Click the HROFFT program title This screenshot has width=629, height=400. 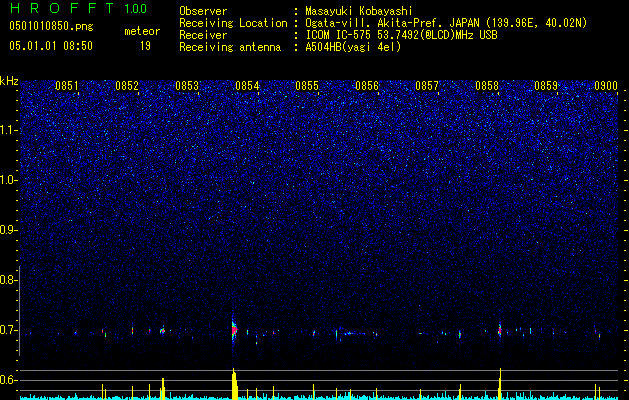point(62,8)
